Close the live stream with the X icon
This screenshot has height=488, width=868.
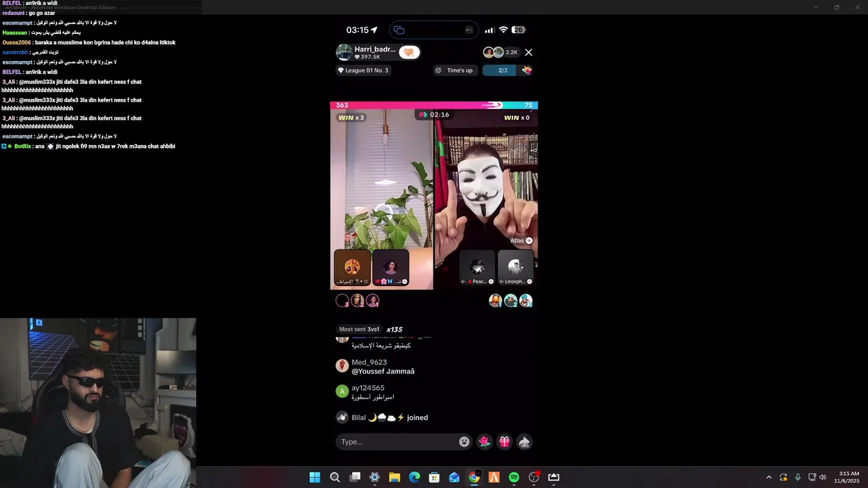coord(528,52)
